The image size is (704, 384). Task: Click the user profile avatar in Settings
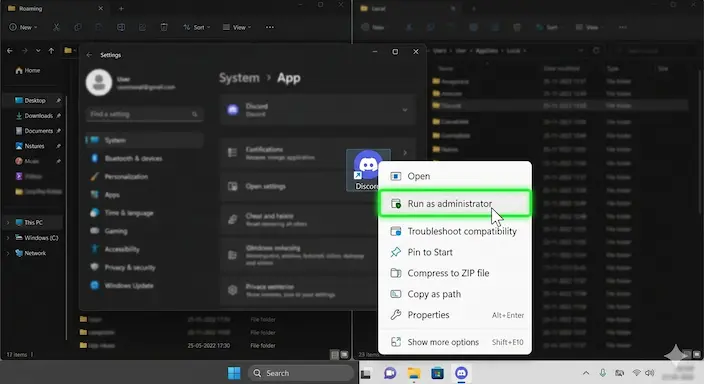pyautogui.click(x=99, y=82)
